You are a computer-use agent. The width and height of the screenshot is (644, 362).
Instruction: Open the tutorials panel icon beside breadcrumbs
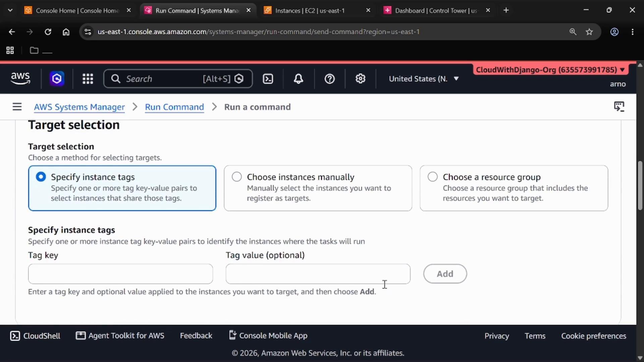pyautogui.click(x=619, y=107)
